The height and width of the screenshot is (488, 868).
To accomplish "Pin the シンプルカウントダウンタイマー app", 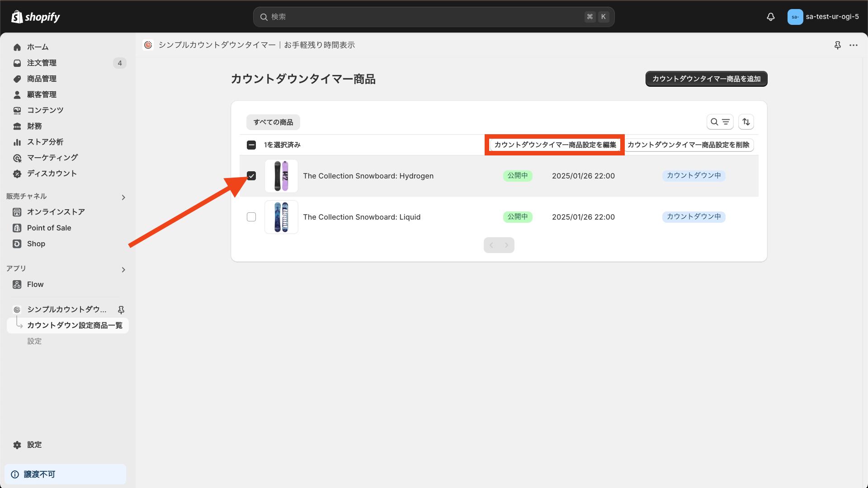I will coord(121,310).
